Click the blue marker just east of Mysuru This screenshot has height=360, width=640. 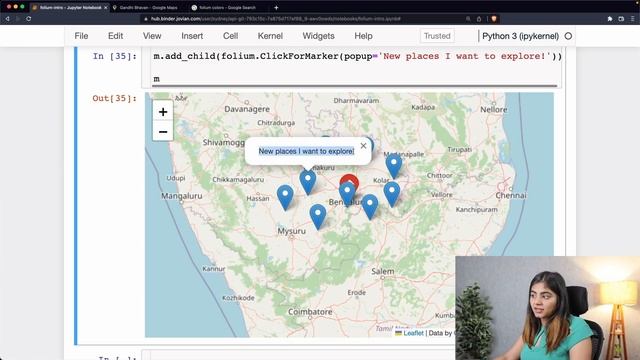[x=318, y=216]
